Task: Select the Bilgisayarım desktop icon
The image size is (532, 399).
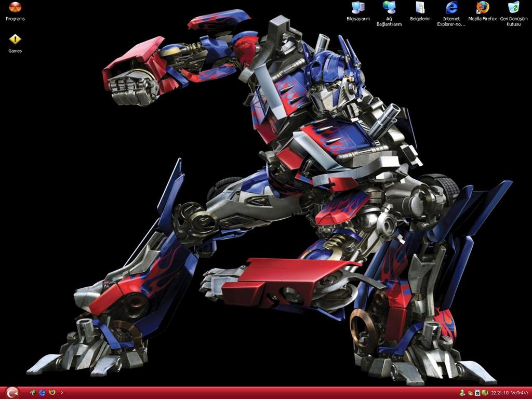Action: coord(358,11)
